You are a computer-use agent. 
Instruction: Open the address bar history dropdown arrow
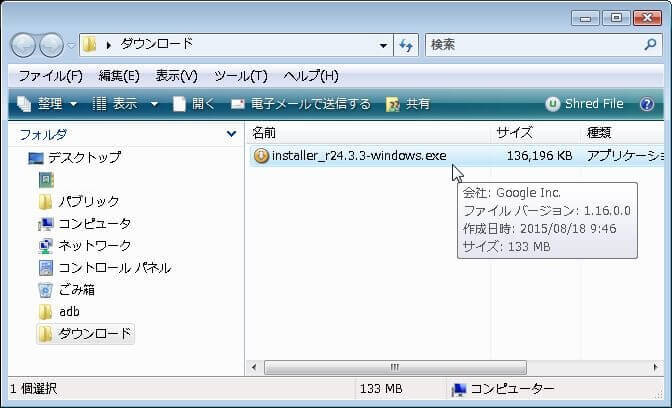coord(385,45)
